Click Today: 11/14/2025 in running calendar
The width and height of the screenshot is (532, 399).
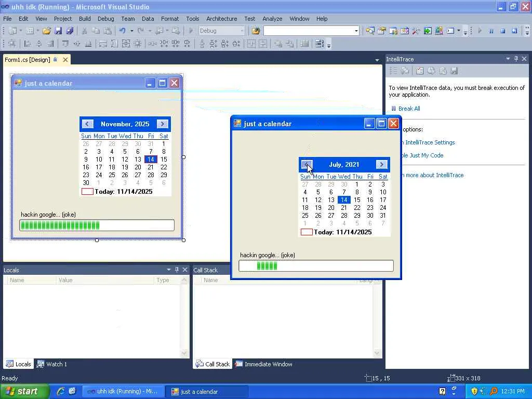coord(343,232)
